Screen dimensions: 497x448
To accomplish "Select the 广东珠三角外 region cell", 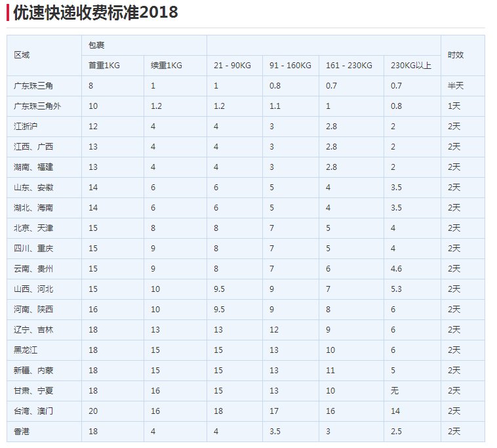I will [37, 106].
